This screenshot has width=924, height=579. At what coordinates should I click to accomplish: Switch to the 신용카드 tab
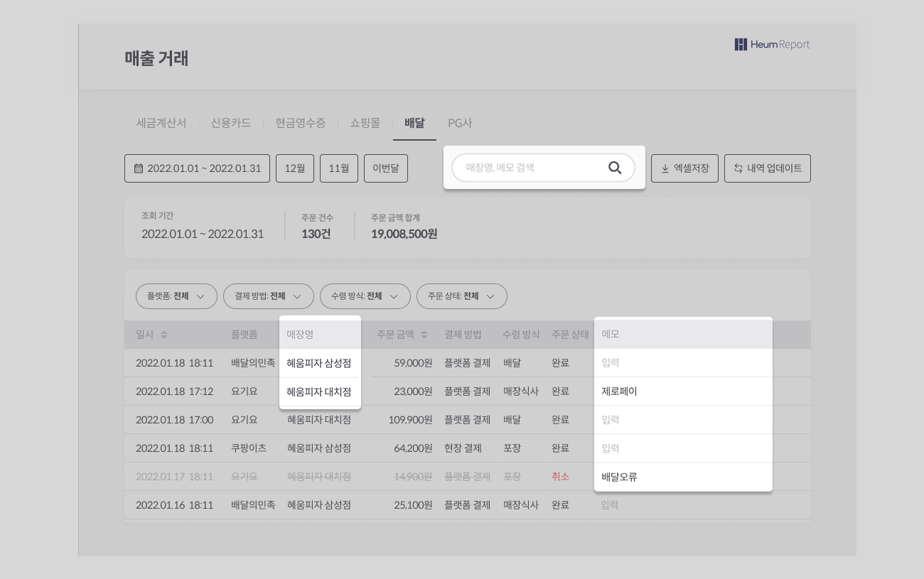tap(231, 123)
